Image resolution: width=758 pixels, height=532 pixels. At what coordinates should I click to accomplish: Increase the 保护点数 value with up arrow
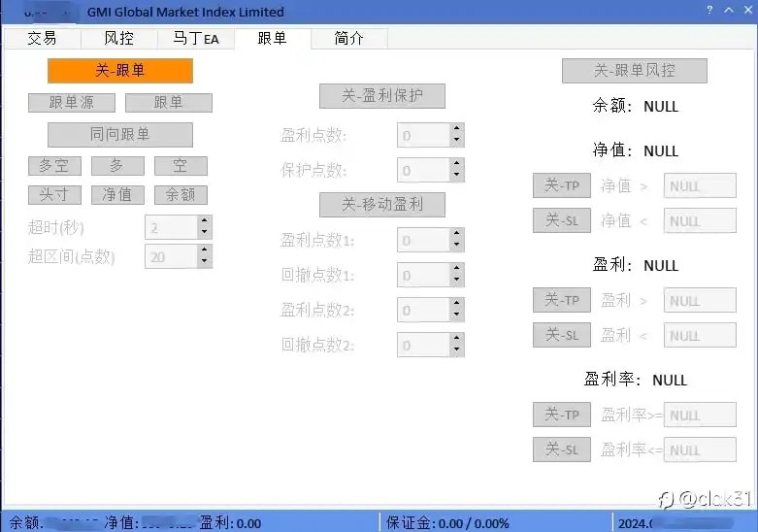pos(457,163)
